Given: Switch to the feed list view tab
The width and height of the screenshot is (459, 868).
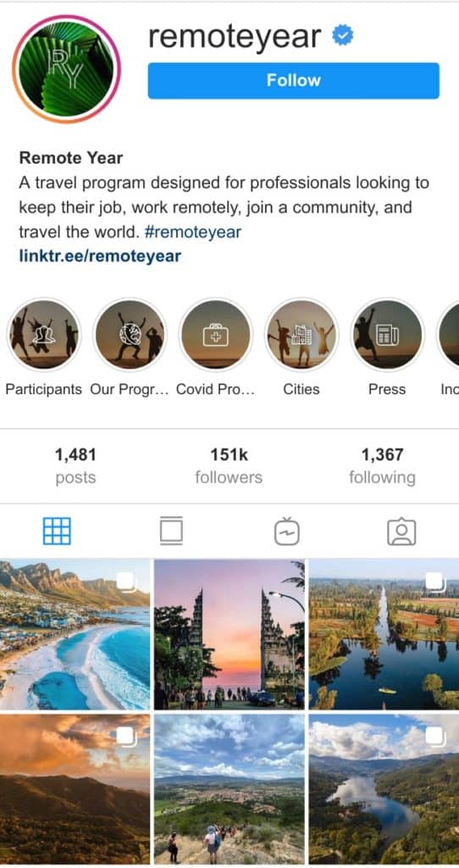Looking at the screenshot, I should click(x=171, y=531).
